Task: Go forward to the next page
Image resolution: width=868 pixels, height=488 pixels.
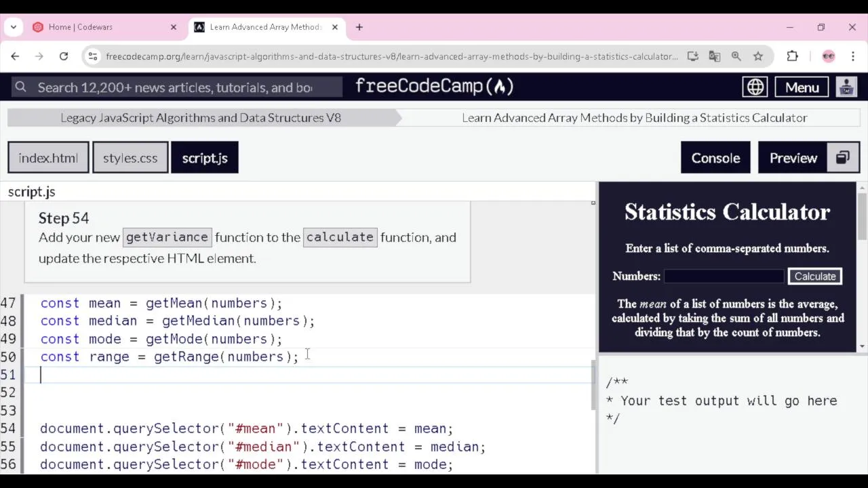Action: click(x=39, y=56)
